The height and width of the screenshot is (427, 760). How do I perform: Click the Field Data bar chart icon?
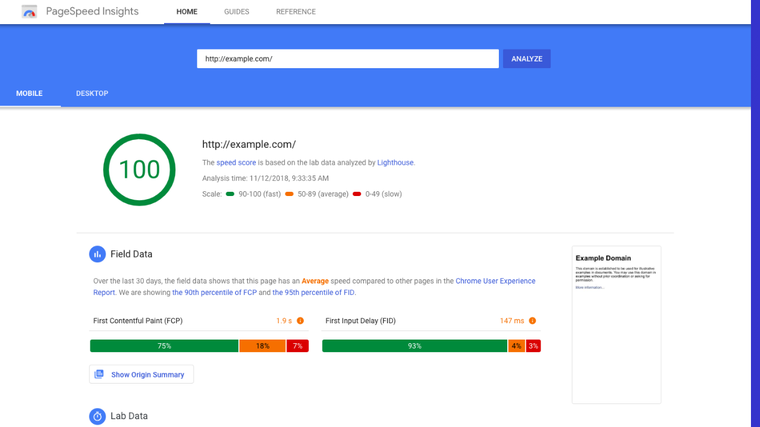97,254
